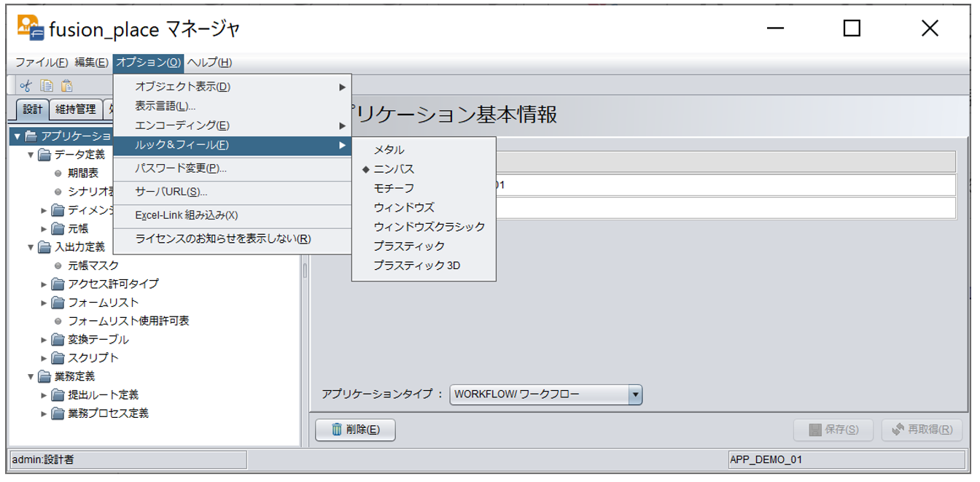
Task: Click the split pane divider handle
Action: point(305,271)
